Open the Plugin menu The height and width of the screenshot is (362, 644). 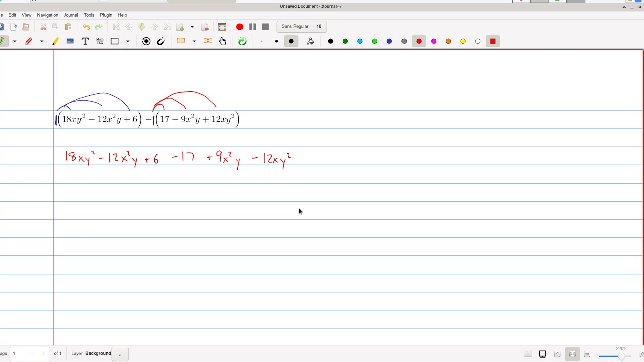click(x=106, y=15)
